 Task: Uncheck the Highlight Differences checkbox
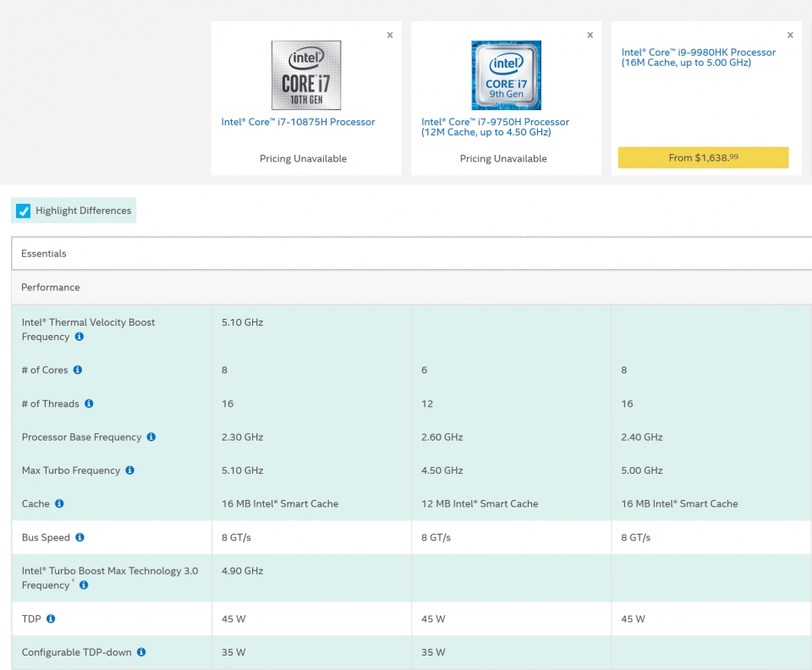click(24, 211)
